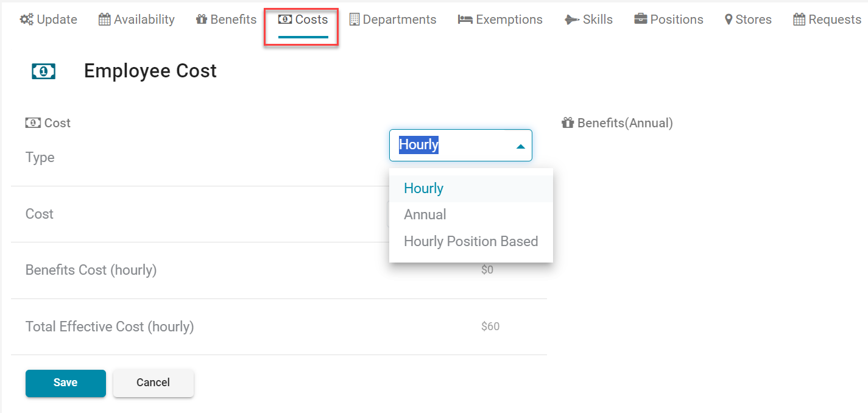This screenshot has height=413, width=868.
Task: Click the gears icon beside Update
Action: pos(26,19)
